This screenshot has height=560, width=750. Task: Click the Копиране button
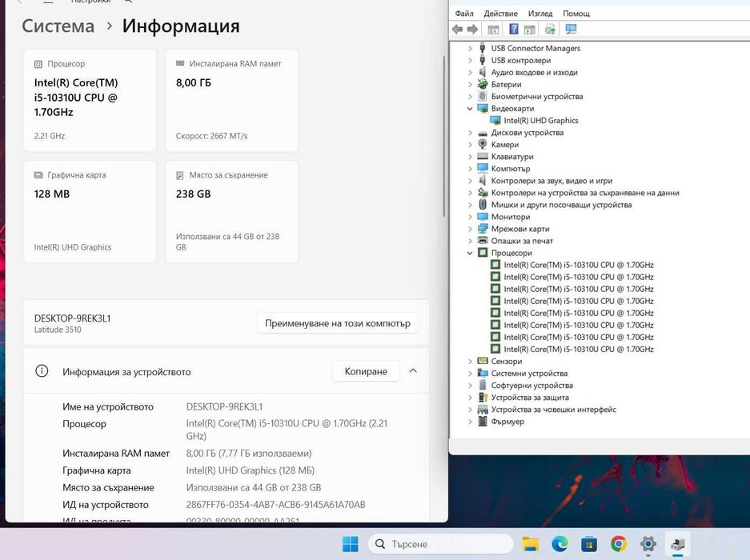tap(366, 371)
